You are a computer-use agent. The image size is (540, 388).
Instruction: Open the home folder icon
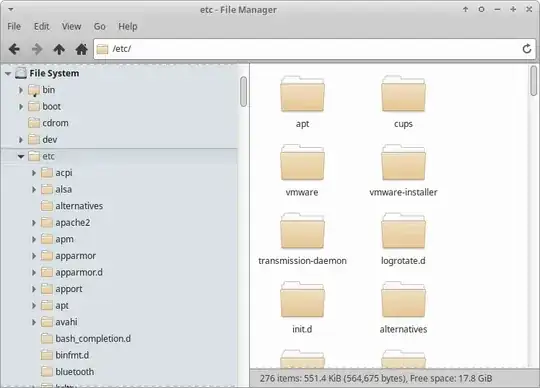coord(81,49)
